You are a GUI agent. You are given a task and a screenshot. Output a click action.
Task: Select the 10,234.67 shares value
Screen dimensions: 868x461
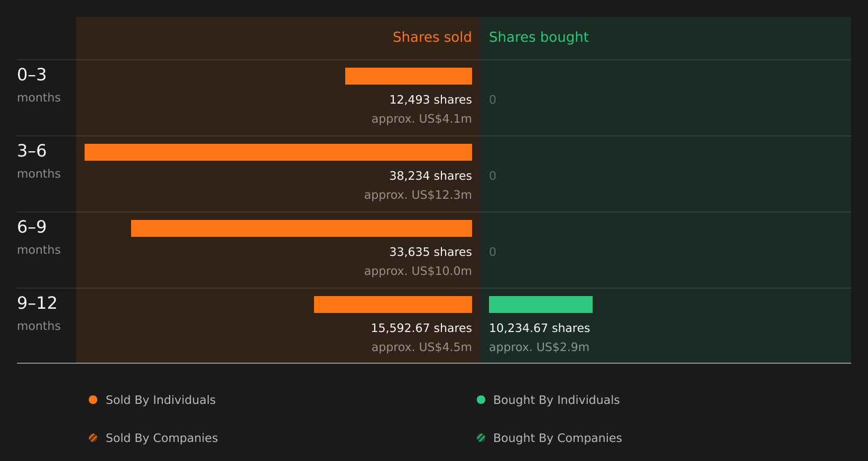click(539, 328)
